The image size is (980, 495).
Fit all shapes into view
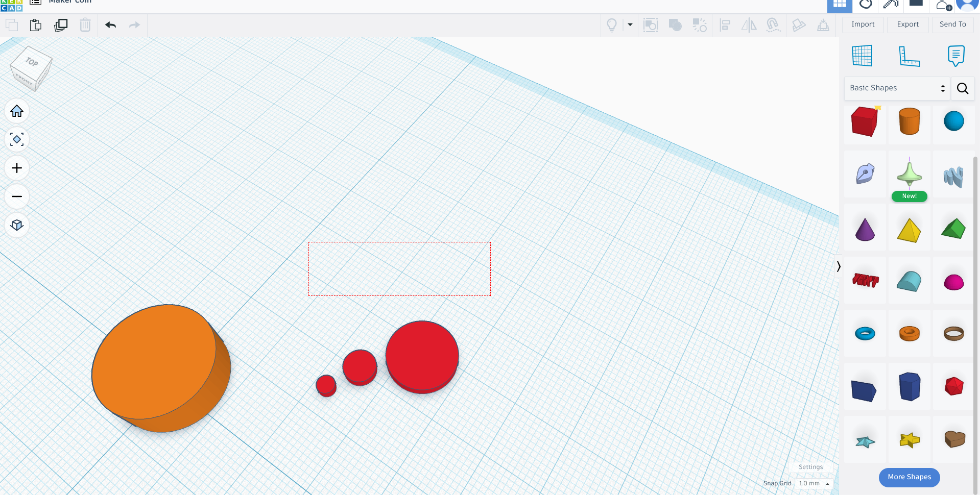pos(17,139)
